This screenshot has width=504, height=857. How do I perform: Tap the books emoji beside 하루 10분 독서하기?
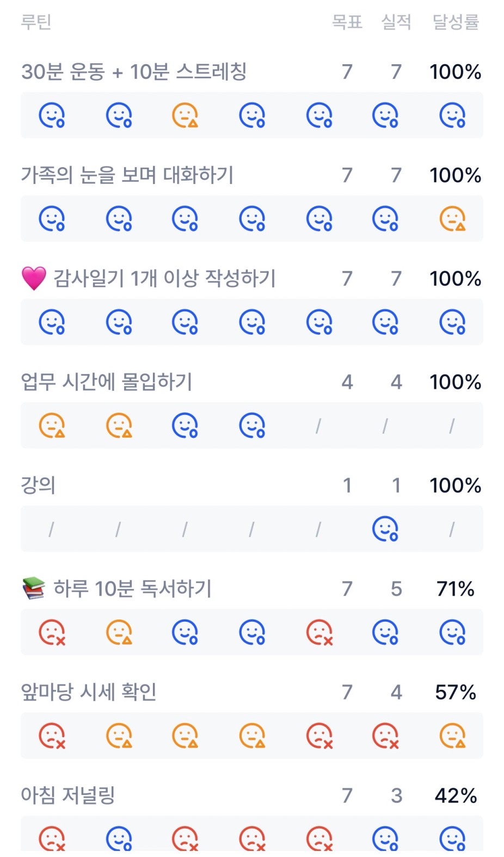(34, 589)
